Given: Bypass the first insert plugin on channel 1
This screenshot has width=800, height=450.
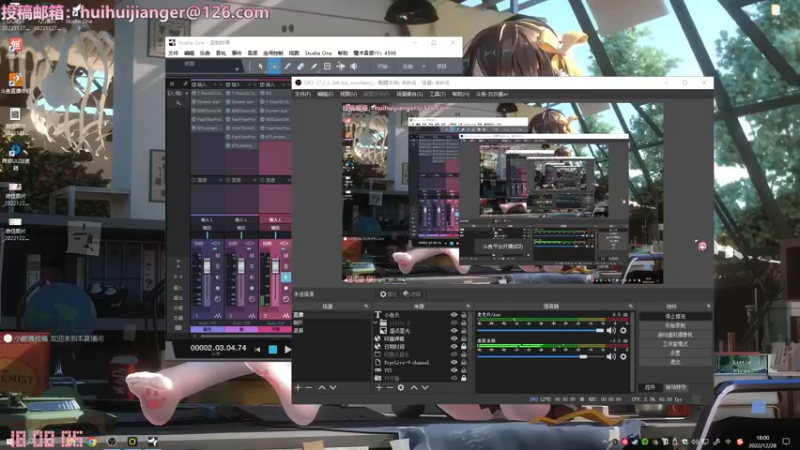Looking at the screenshot, I should click(x=194, y=93).
